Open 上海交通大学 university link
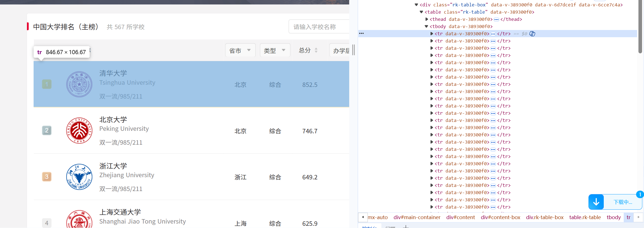This screenshot has width=644, height=228. click(120, 212)
